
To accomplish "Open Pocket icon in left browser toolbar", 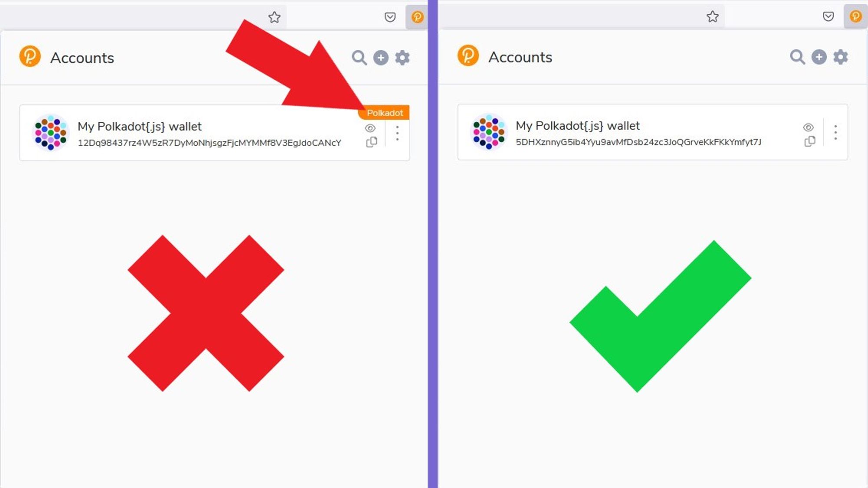I will [390, 17].
